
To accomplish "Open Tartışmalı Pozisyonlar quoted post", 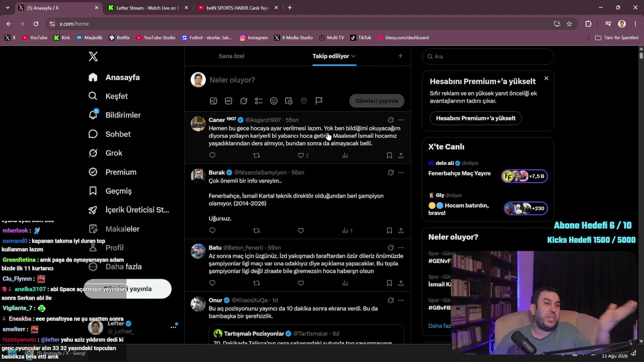I will tap(307, 335).
